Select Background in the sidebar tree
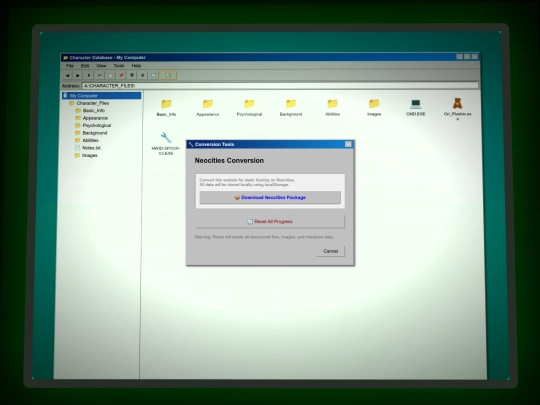The image size is (540, 405). pyautogui.click(x=91, y=133)
